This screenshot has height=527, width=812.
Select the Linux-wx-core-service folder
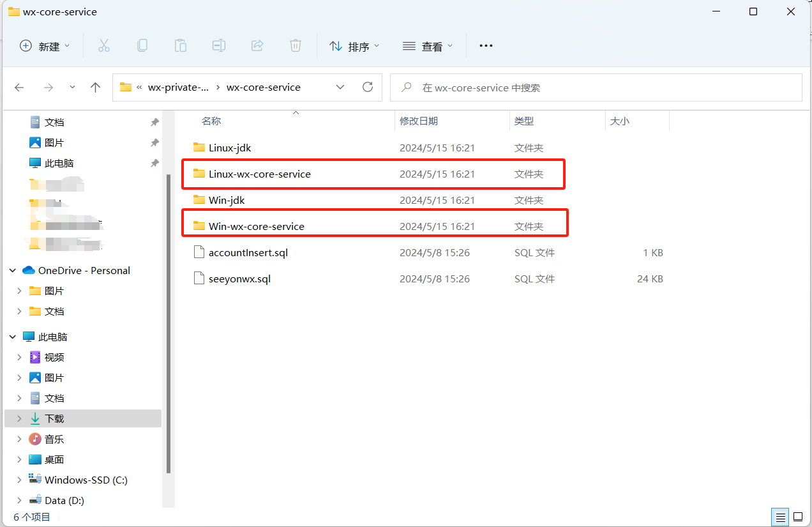click(x=259, y=174)
